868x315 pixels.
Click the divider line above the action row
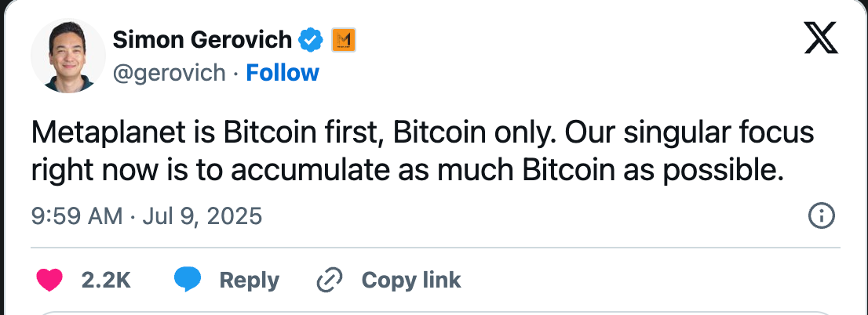click(433, 248)
